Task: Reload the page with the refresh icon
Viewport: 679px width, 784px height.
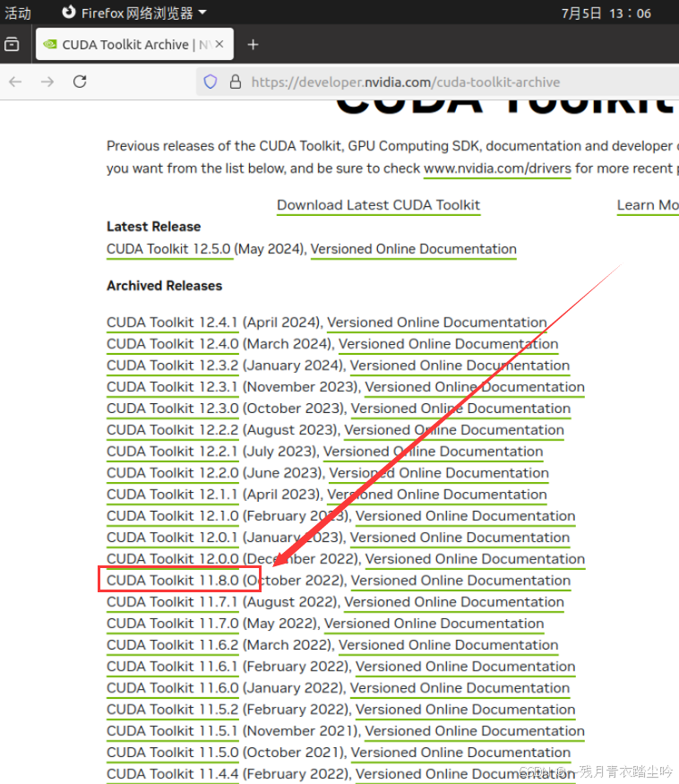Action: click(x=80, y=82)
